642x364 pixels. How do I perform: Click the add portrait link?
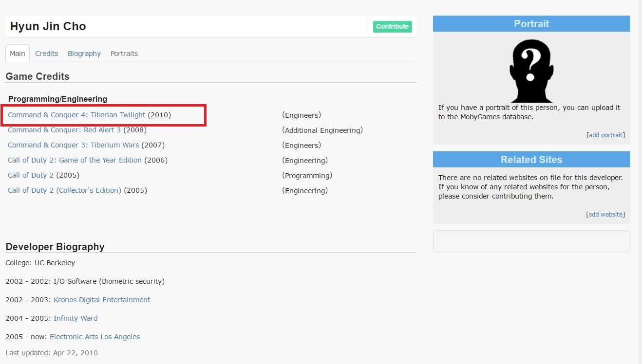tap(605, 135)
